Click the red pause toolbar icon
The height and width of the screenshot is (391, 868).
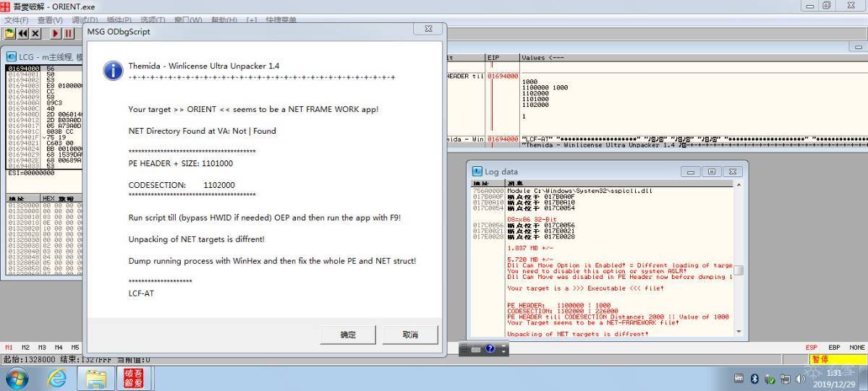point(69,33)
